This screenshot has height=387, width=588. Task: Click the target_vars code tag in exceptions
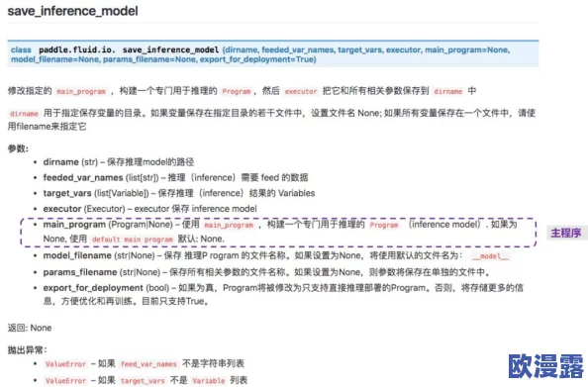tap(143, 381)
